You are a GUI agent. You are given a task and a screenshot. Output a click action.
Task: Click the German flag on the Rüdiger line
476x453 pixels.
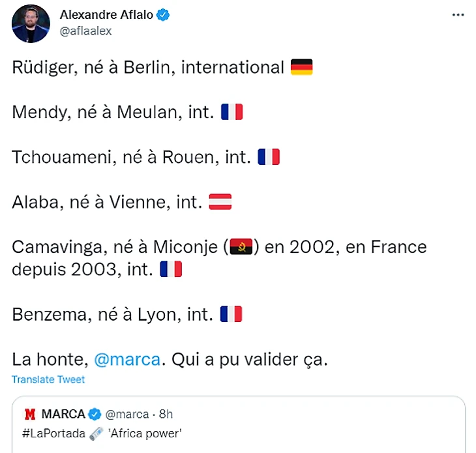[x=301, y=67]
